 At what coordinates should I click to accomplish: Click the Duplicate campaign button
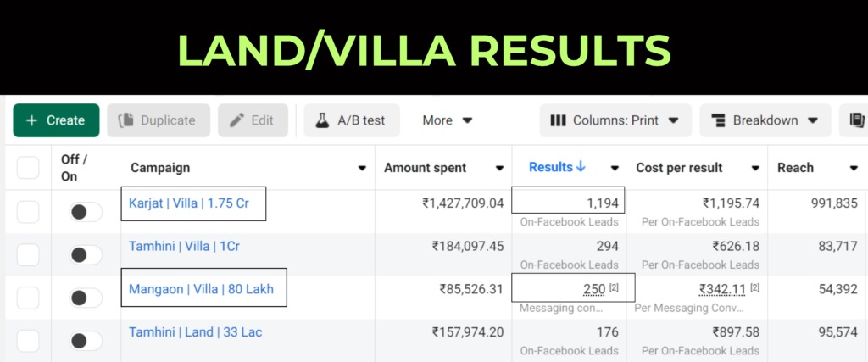click(x=159, y=120)
